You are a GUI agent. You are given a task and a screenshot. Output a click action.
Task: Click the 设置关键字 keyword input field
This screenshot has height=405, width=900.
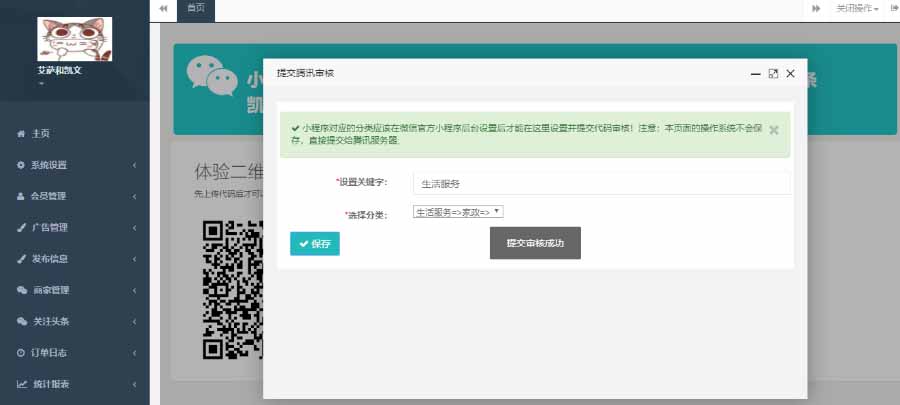tap(600, 183)
